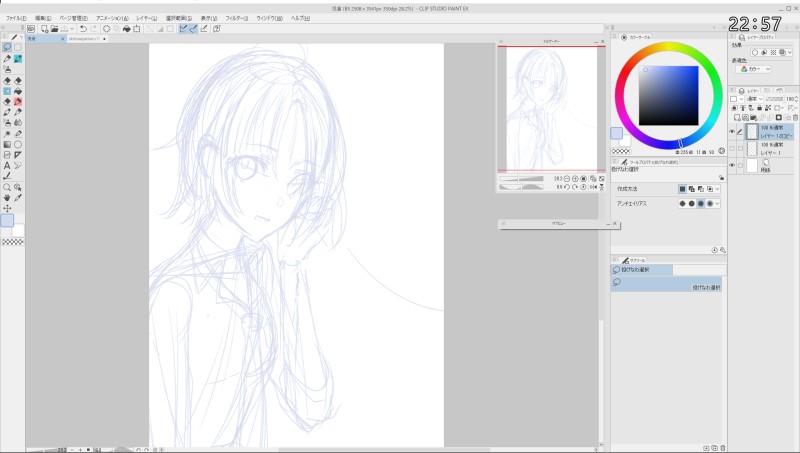Viewport: 800px width, 453px height.
Task: Click the fill icon in the command bar
Action: click(127, 29)
